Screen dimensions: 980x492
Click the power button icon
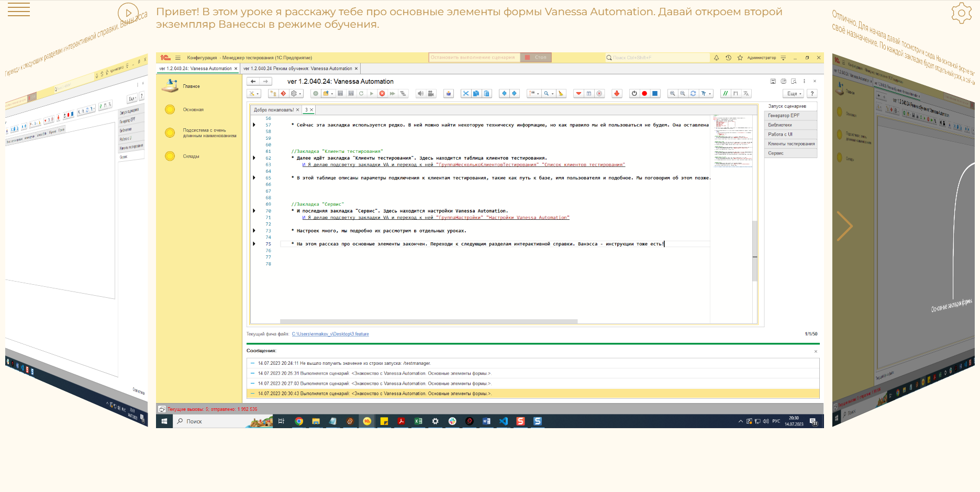pos(634,94)
